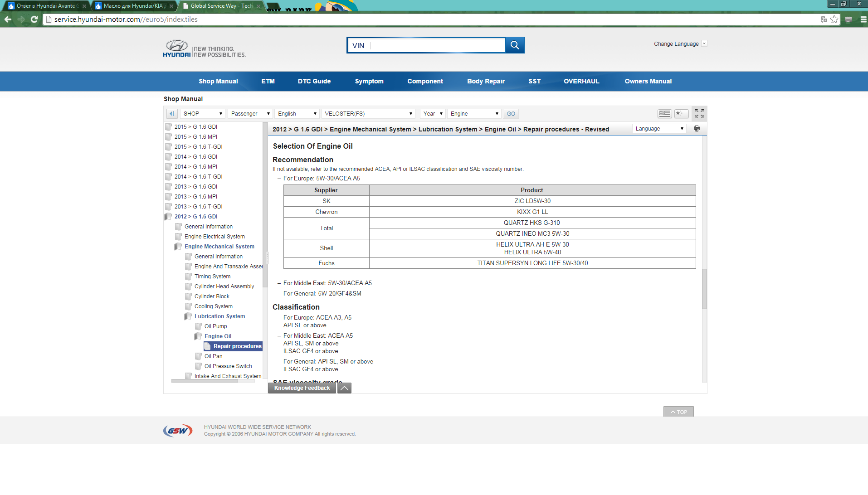Click the content pane vertical scrollbar
This screenshot has width=868, height=495.
(x=704, y=288)
